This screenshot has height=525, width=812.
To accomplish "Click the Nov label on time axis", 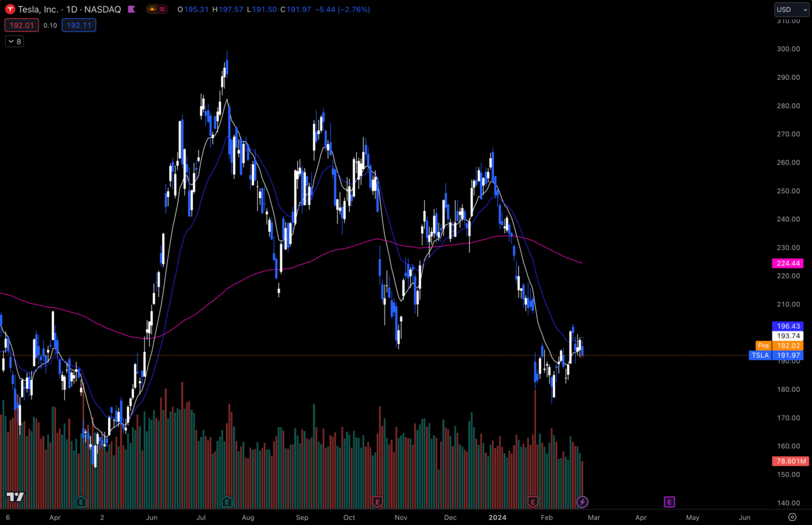I will point(401,517).
